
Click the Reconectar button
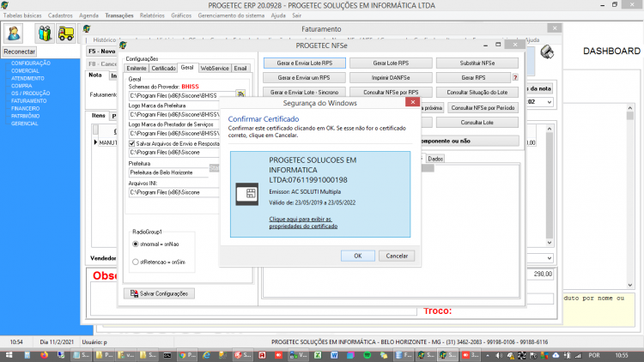coord(19,51)
